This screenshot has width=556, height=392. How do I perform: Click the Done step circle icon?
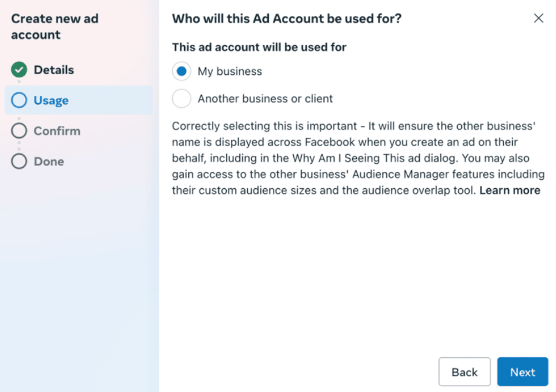point(19,161)
